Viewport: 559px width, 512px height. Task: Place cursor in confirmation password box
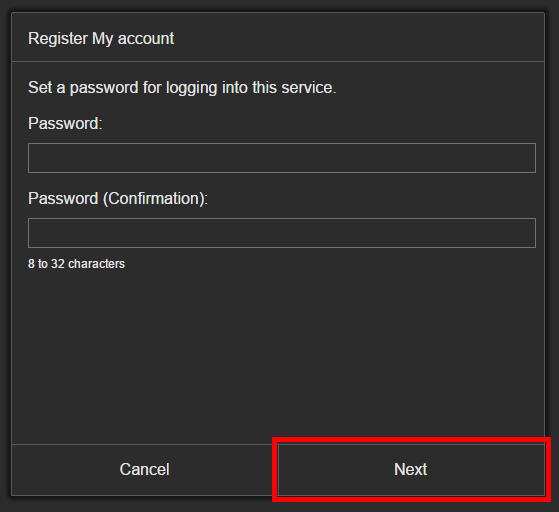[282, 233]
